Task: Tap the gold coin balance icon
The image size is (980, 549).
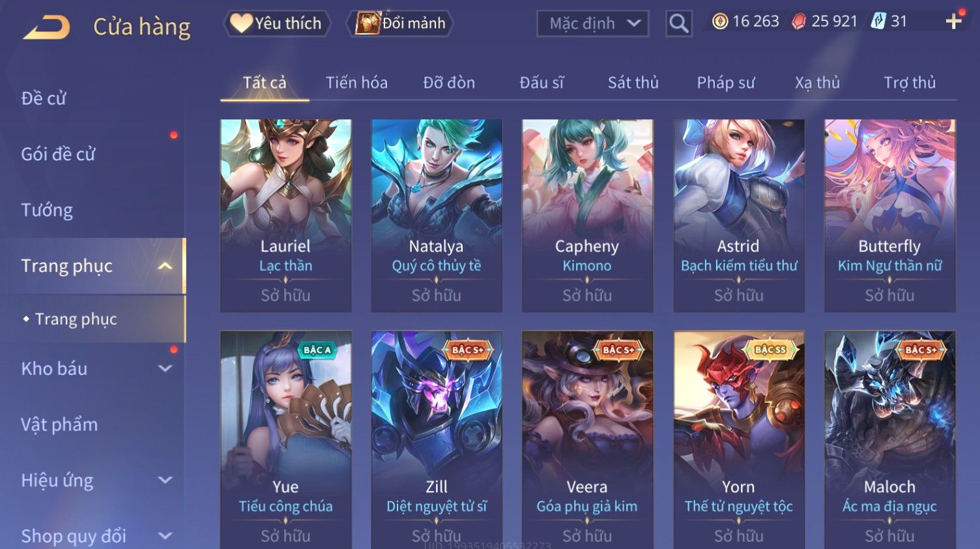Action: point(720,22)
